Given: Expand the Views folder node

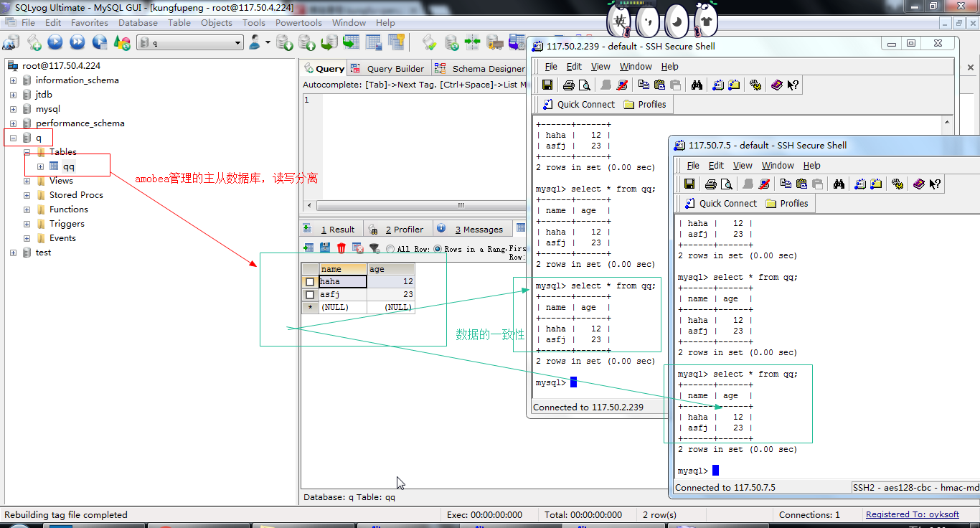Looking at the screenshot, I should [x=27, y=181].
